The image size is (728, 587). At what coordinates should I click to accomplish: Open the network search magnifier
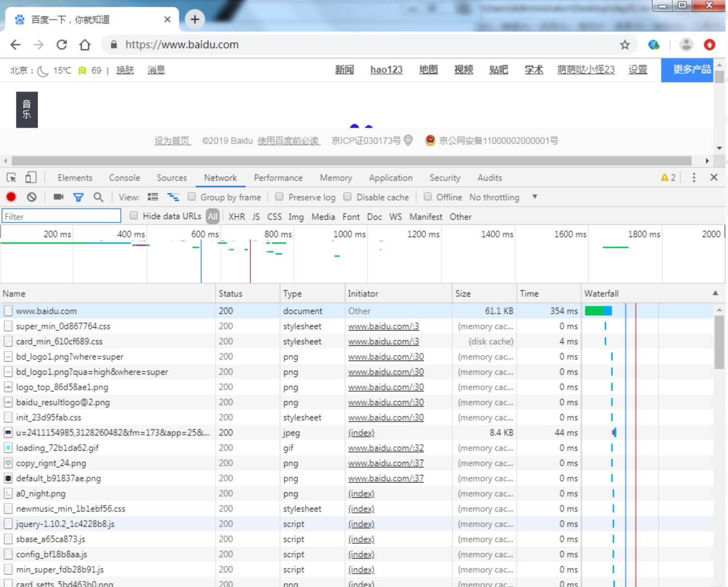98,197
